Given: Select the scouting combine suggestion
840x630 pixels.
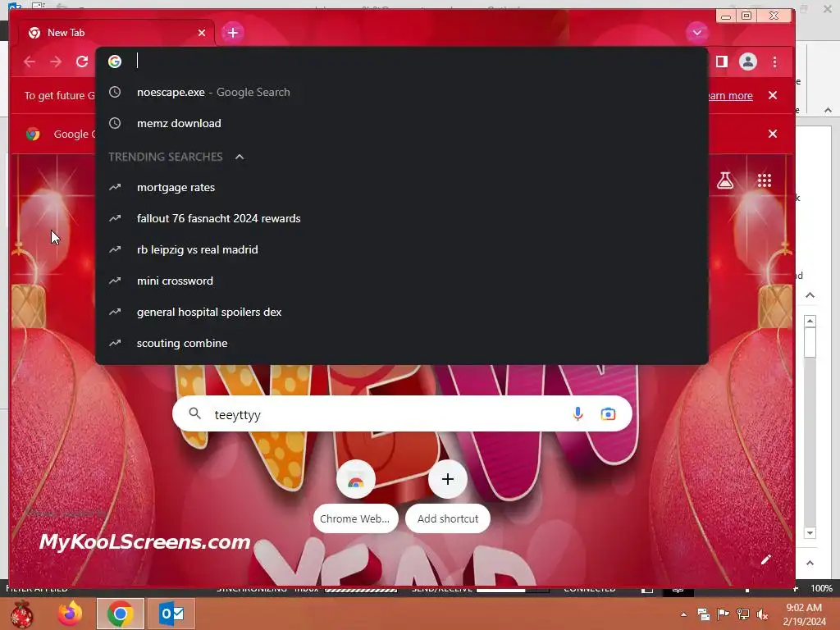Looking at the screenshot, I should [402, 343].
